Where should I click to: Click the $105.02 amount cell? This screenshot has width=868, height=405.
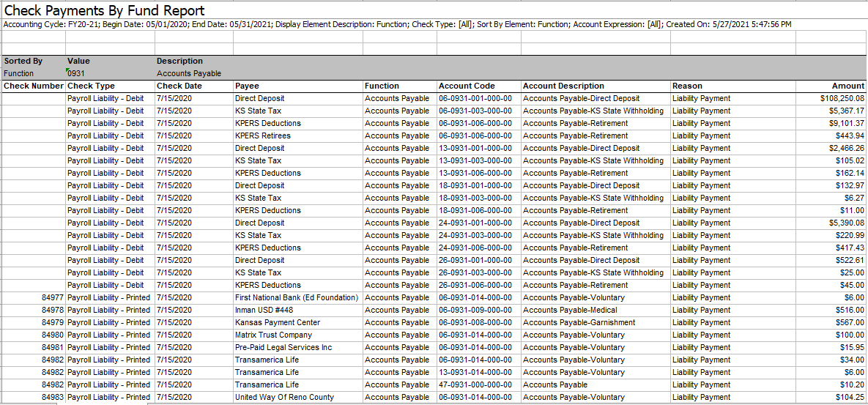pos(831,160)
